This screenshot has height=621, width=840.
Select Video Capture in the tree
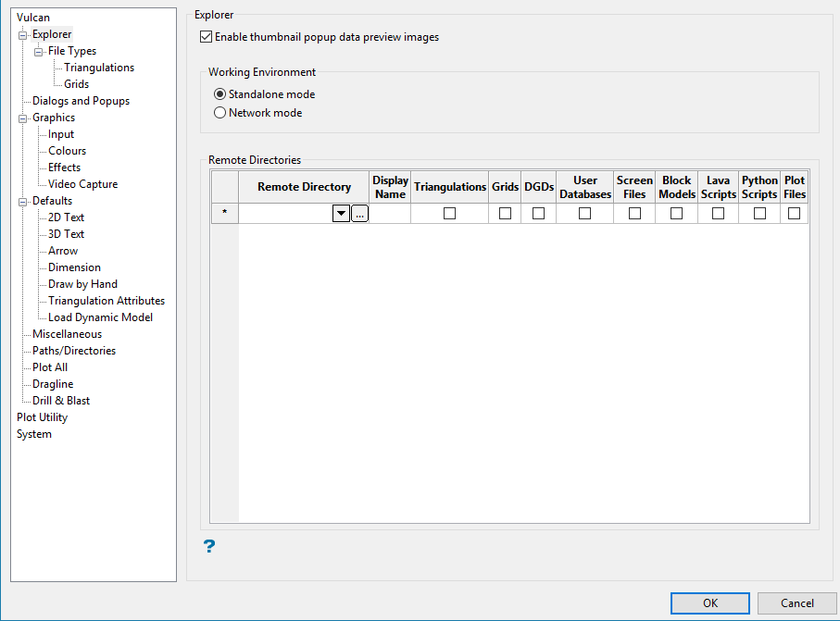(82, 184)
